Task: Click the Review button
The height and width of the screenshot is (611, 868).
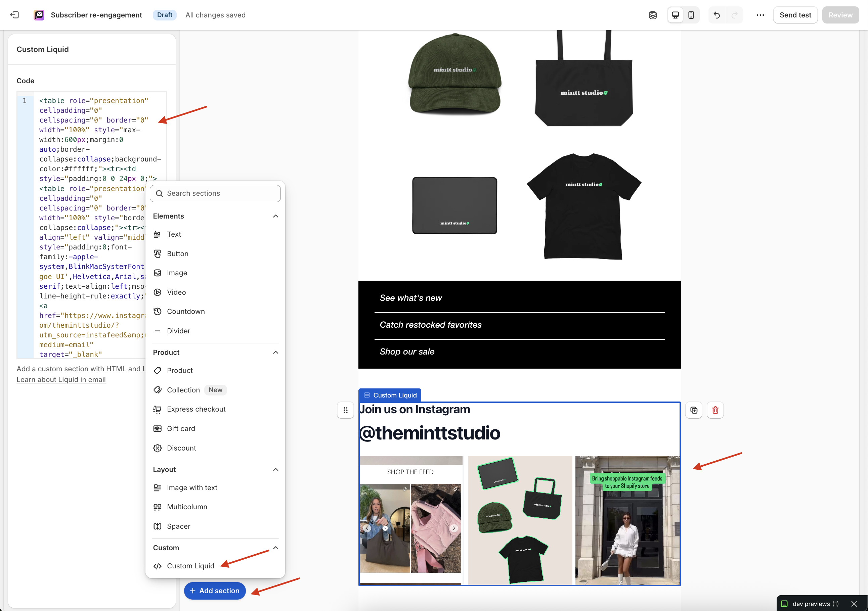Action: click(x=840, y=15)
